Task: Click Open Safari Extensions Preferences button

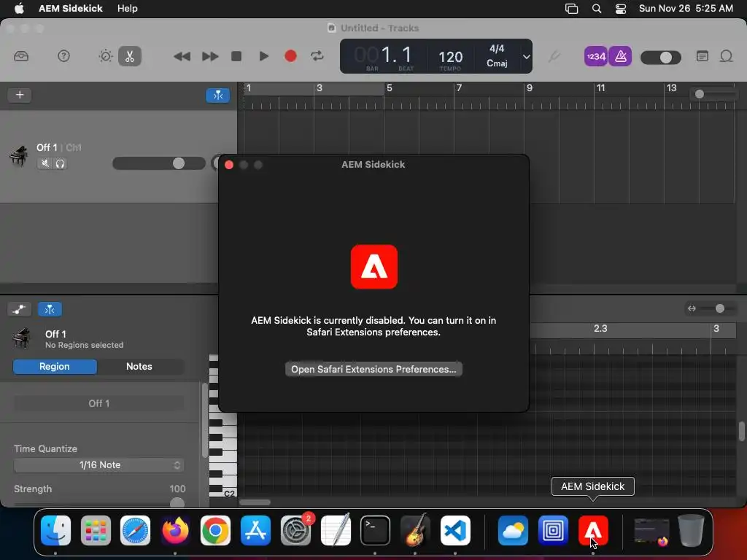Action: [x=373, y=369]
